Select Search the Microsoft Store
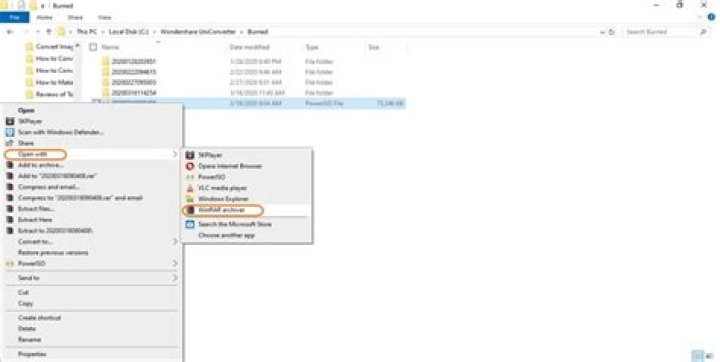The width and height of the screenshot is (720, 362). pos(235,224)
